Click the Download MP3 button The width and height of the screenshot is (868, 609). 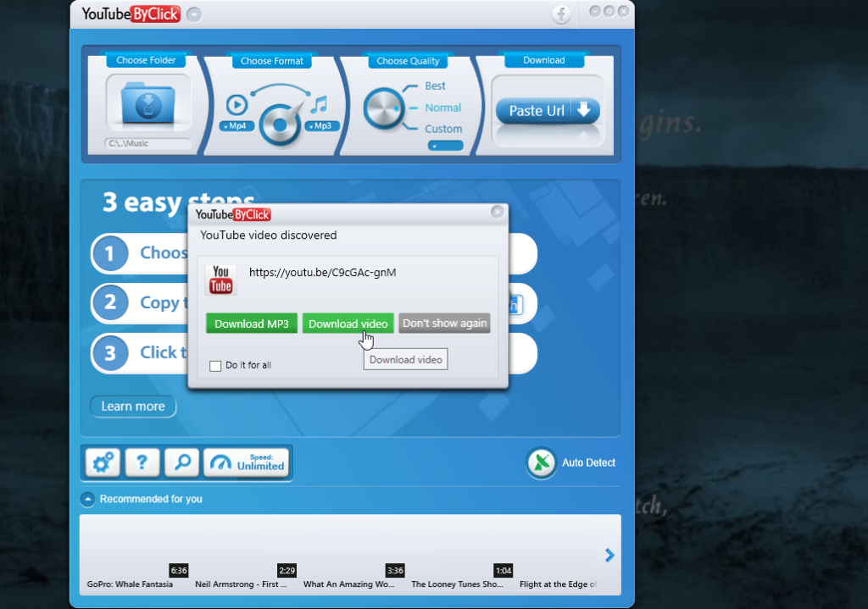point(252,324)
